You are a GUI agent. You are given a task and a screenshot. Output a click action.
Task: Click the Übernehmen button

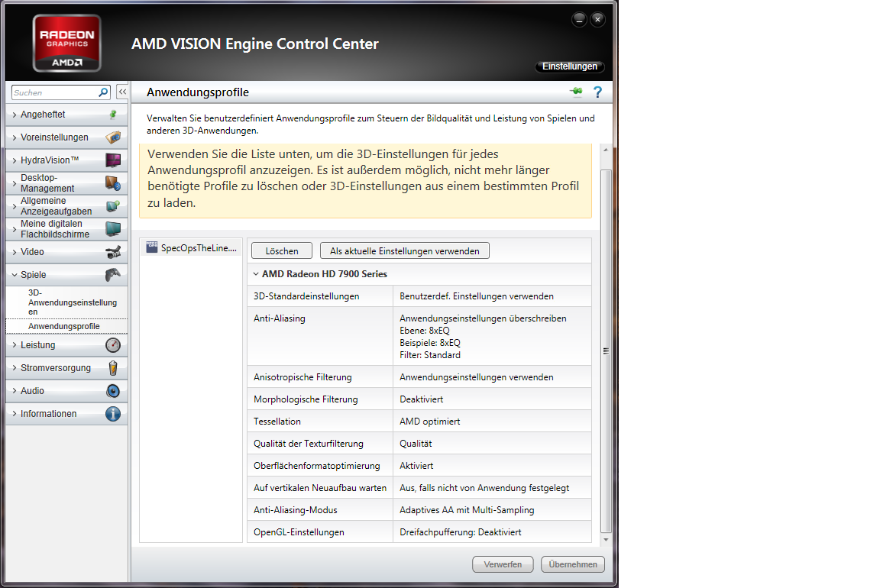click(x=573, y=564)
